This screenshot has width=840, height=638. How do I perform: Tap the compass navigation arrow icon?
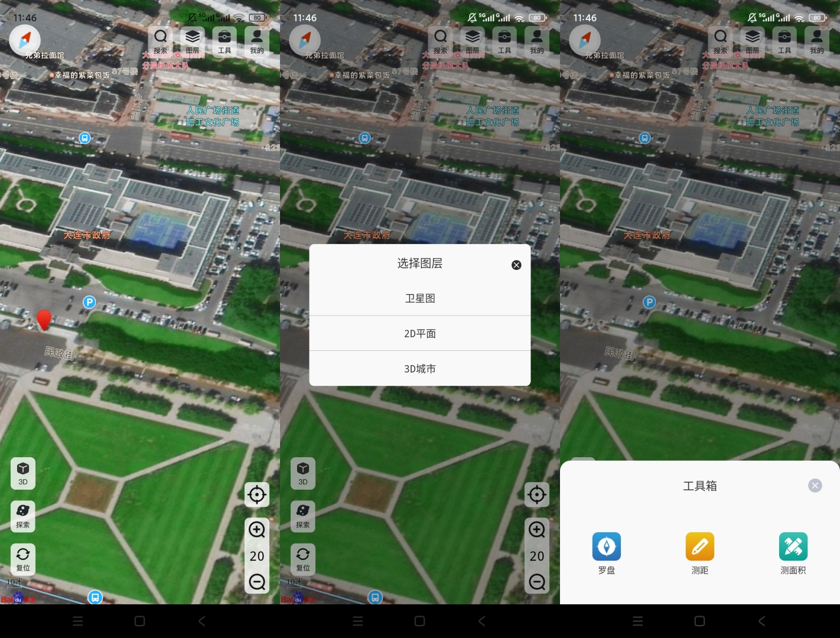pyautogui.click(x=25, y=40)
